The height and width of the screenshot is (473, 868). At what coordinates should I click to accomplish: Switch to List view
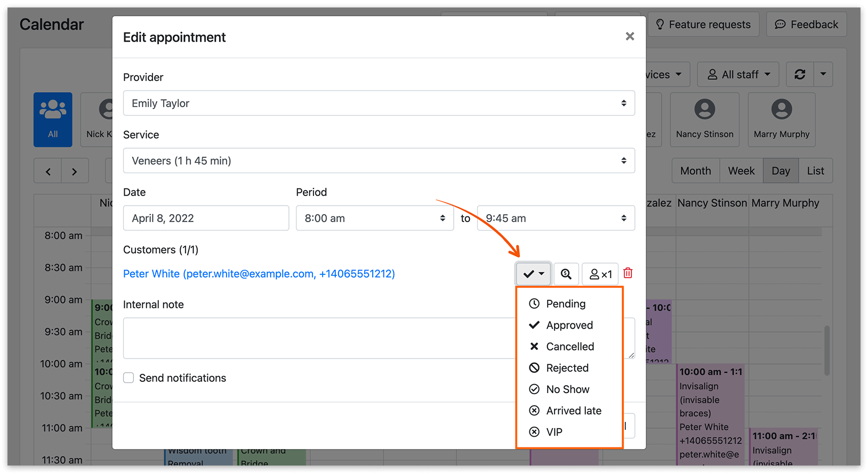(815, 171)
